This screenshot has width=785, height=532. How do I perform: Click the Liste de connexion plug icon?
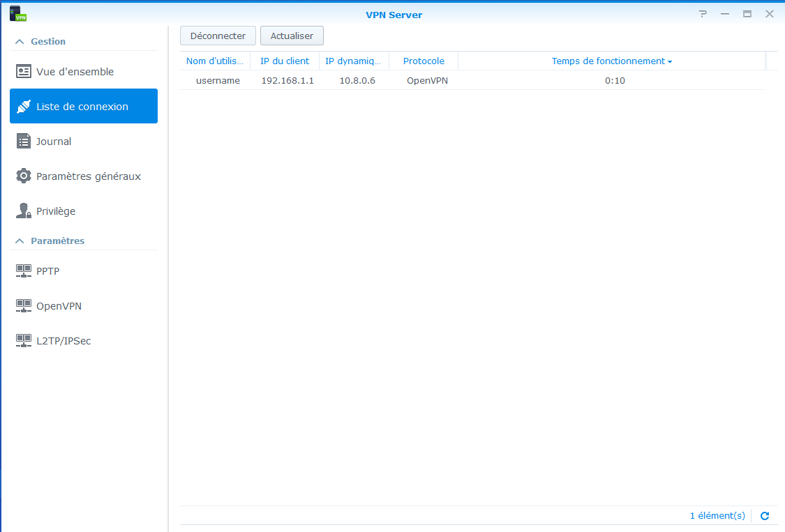click(x=24, y=107)
